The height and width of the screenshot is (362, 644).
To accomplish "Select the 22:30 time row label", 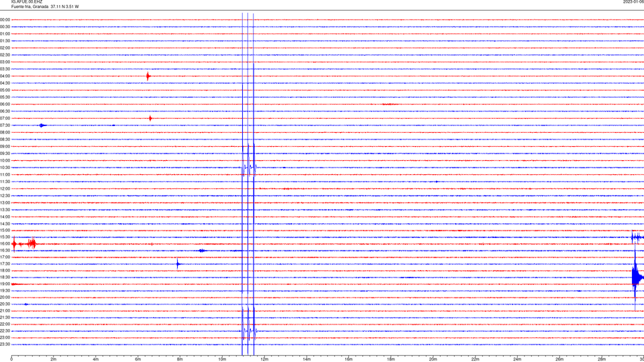I will 5,330.
